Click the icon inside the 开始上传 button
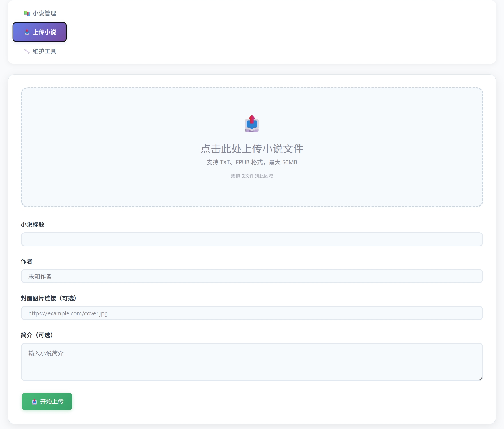 click(35, 402)
